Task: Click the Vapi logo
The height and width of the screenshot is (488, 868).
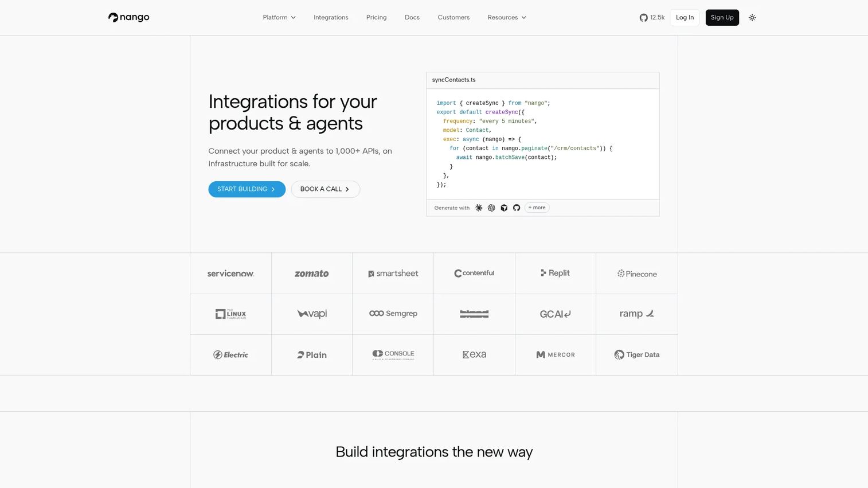Action: point(312,314)
